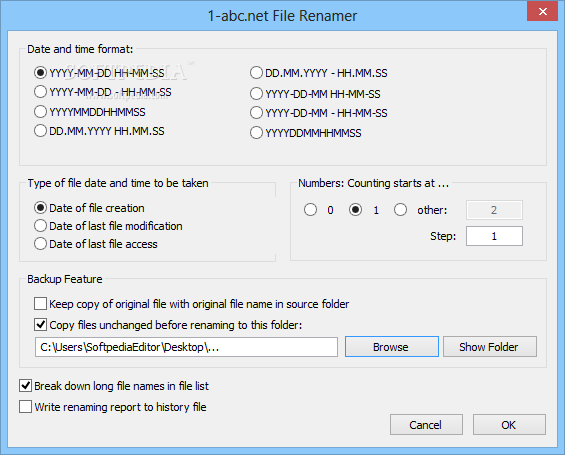Close the File Renamer dialog
This screenshot has width=565, height=455.
pos(542,11)
